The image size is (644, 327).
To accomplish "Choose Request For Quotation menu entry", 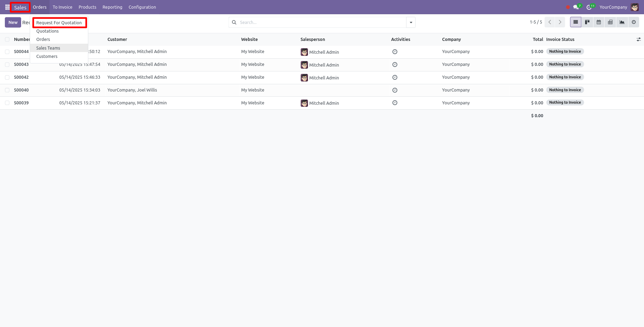I will [59, 23].
